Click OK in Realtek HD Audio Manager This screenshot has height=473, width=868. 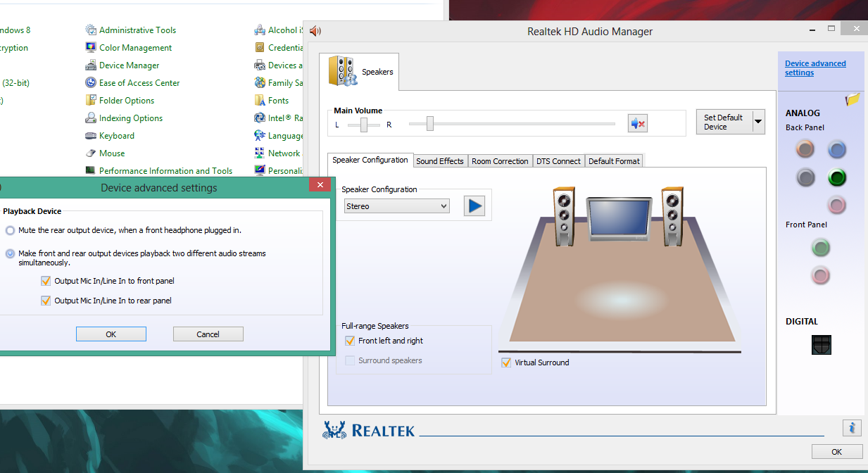click(837, 452)
